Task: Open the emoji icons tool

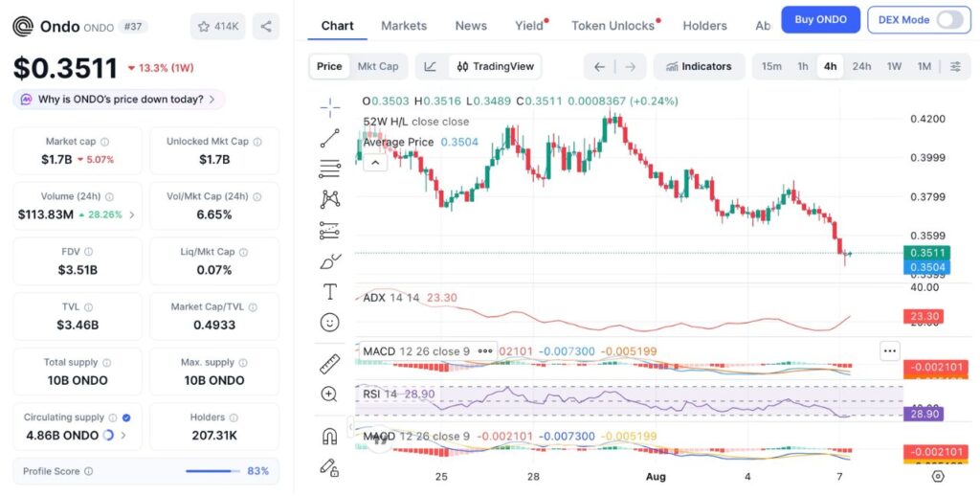Action: (x=330, y=322)
